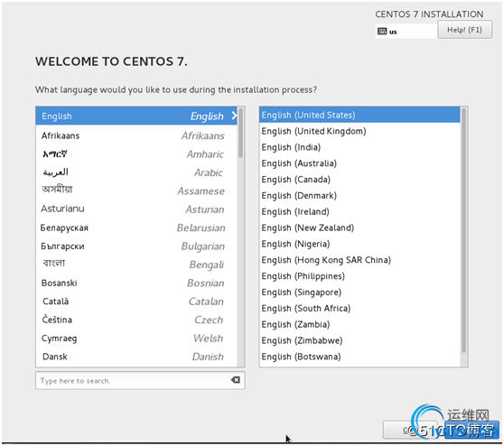The image size is (504, 446).
Task: Choose English (New Zealand) locale
Action: tap(359, 228)
